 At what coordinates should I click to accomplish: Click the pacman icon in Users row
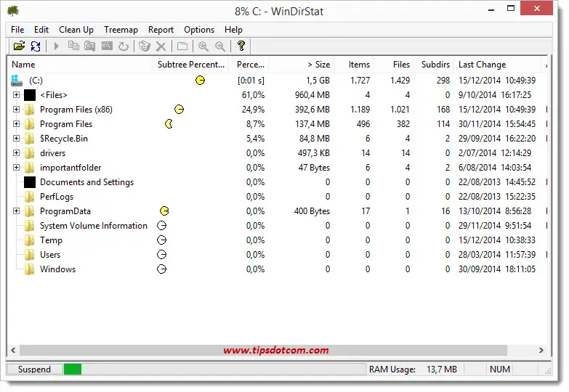[161, 255]
